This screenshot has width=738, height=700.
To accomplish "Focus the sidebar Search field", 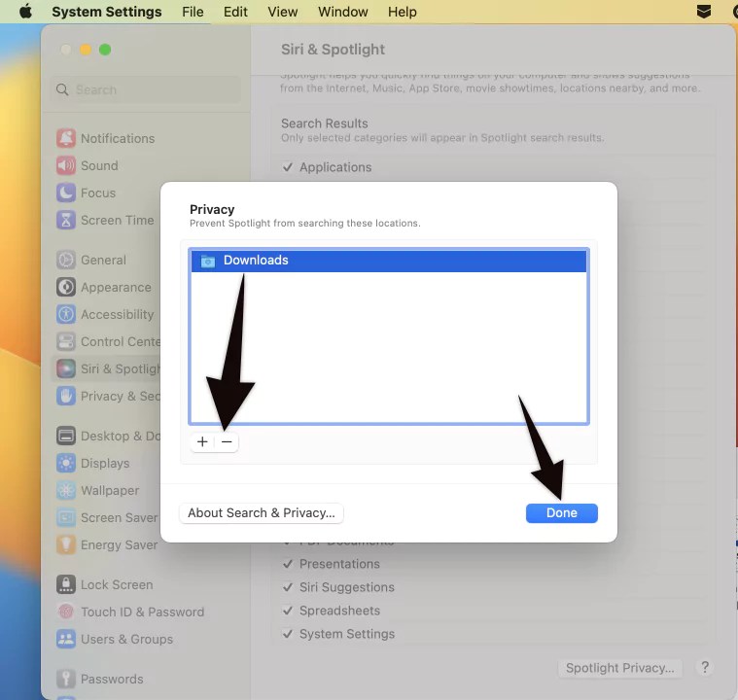I will 146,89.
